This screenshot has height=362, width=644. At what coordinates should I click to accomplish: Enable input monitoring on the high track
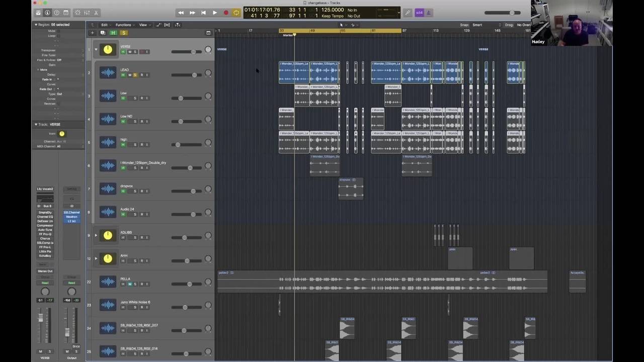click(x=147, y=145)
